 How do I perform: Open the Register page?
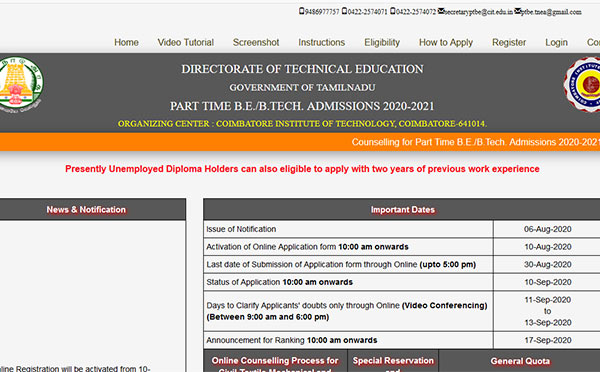(509, 42)
